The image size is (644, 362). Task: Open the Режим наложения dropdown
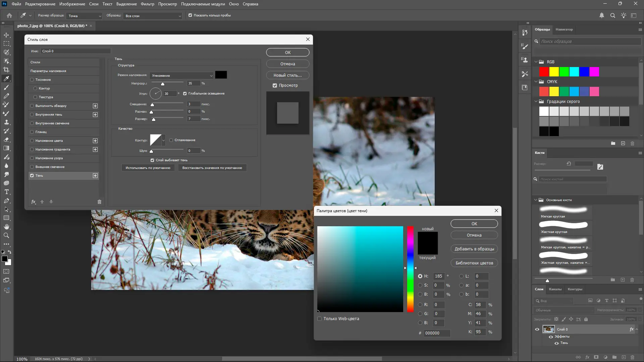(181, 75)
